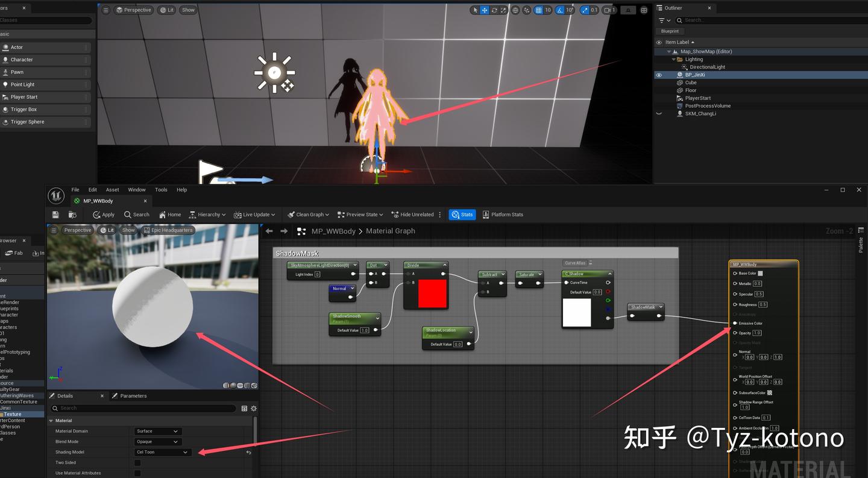Image resolution: width=868 pixels, height=478 pixels.
Task: Open Search in the material editor toolbar
Action: [137, 214]
